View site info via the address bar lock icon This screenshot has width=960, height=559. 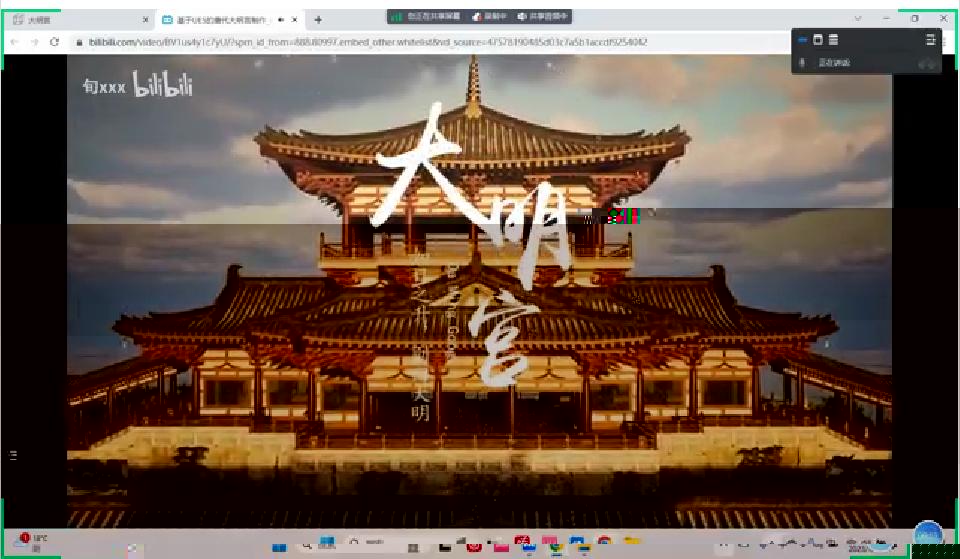click(x=79, y=42)
